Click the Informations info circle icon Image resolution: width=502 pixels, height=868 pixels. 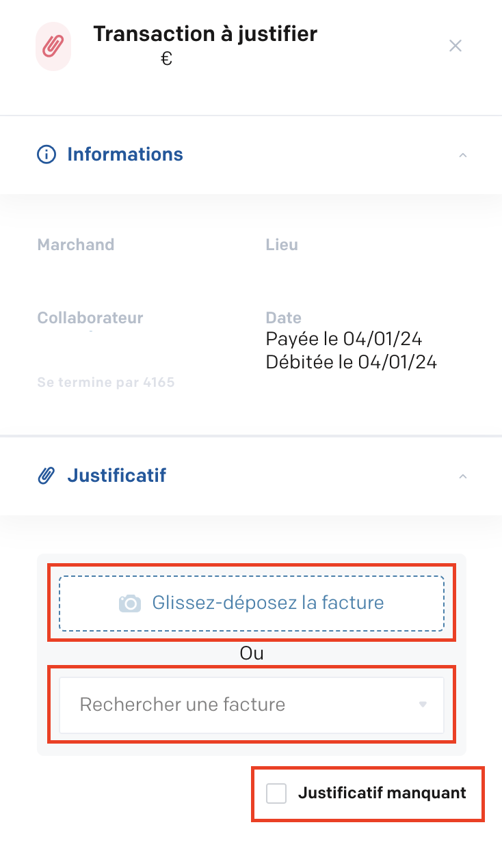(x=46, y=154)
